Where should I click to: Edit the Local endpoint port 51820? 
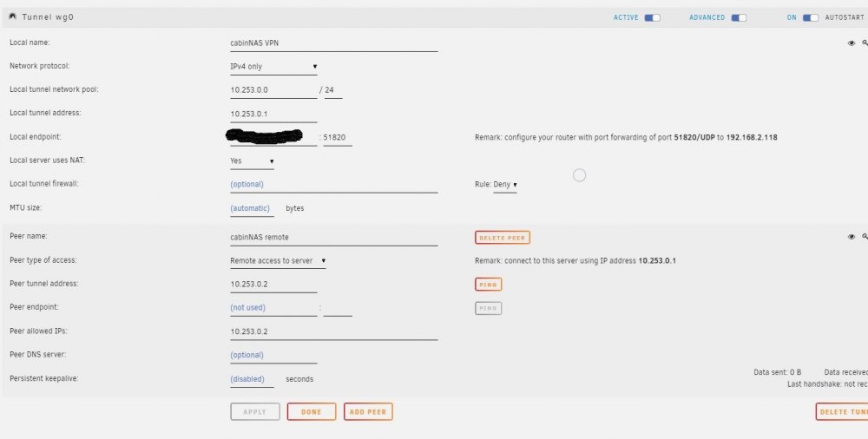pyautogui.click(x=338, y=137)
